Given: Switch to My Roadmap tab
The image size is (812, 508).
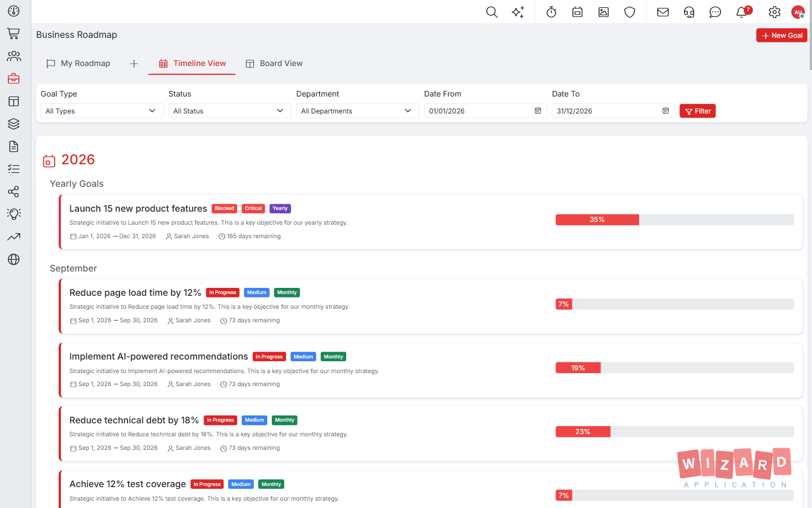Looking at the screenshot, I should point(78,63).
